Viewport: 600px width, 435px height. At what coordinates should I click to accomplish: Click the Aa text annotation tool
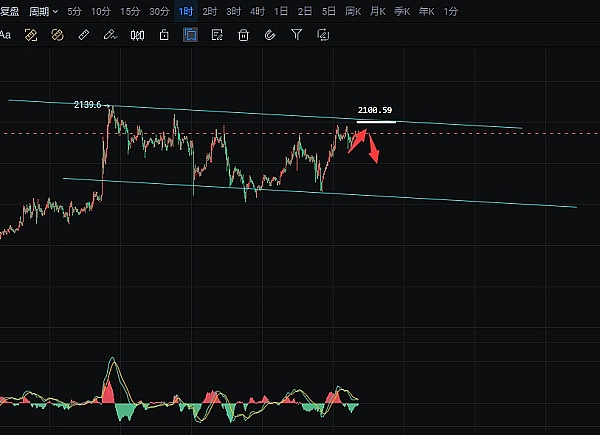(x=5, y=35)
